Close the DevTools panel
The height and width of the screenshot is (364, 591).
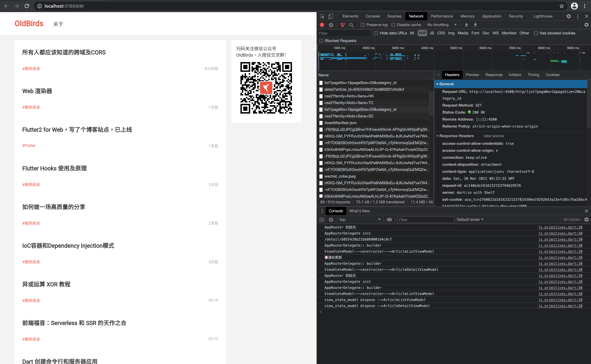point(586,16)
